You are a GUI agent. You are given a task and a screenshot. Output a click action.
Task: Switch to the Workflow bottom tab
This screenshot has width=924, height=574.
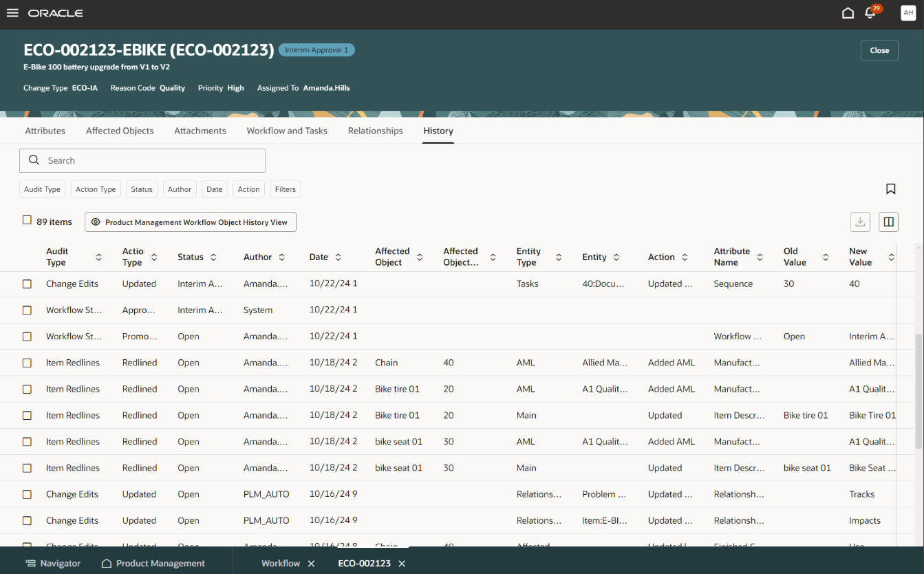281,563
